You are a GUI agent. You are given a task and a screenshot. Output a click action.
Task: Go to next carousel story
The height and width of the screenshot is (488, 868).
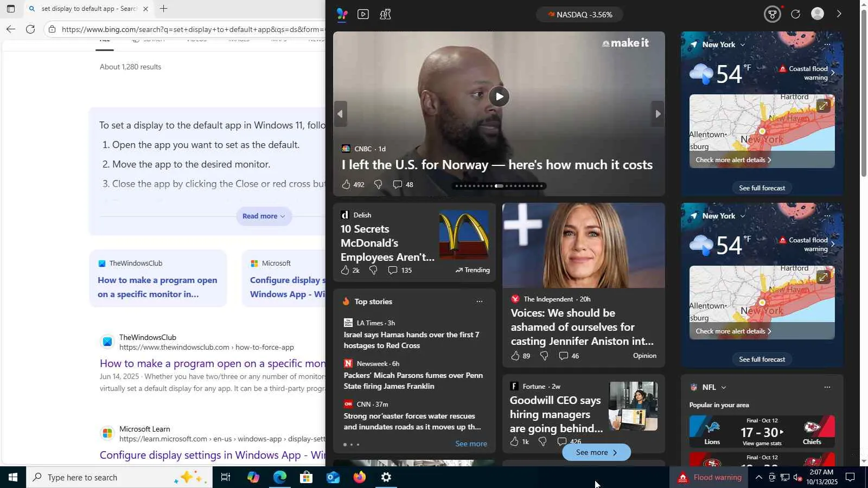[658, 114]
